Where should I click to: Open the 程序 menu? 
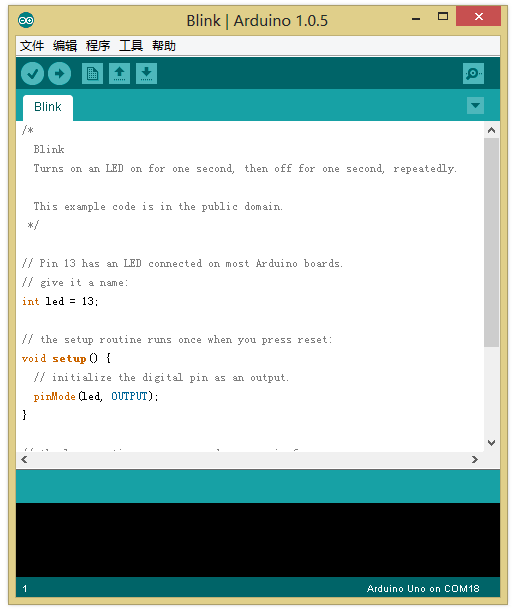(x=98, y=46)
